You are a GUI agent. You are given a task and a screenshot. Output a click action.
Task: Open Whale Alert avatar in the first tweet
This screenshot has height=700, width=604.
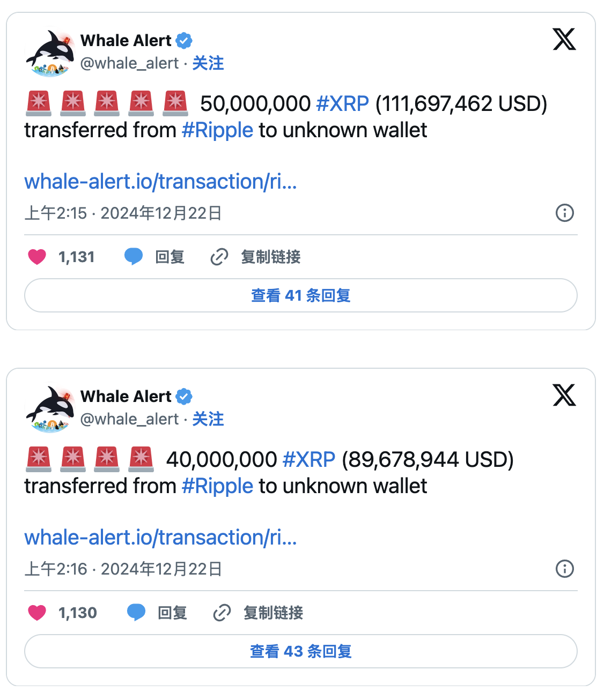[51, 53]
